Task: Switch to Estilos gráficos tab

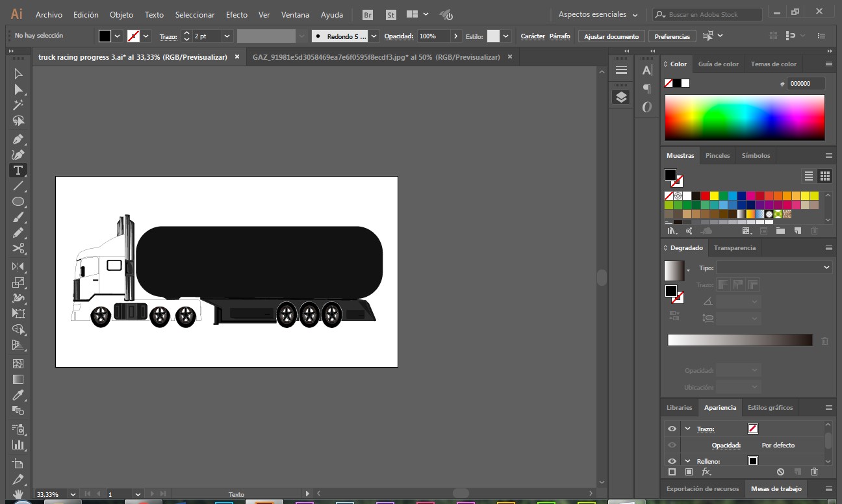Action: click(x=770, y=407)
